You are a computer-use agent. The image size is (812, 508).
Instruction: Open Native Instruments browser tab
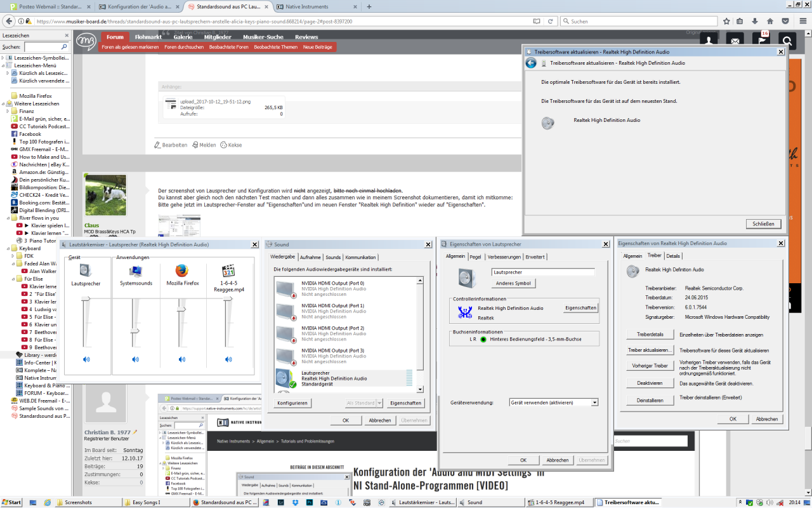tap(315, 6)
